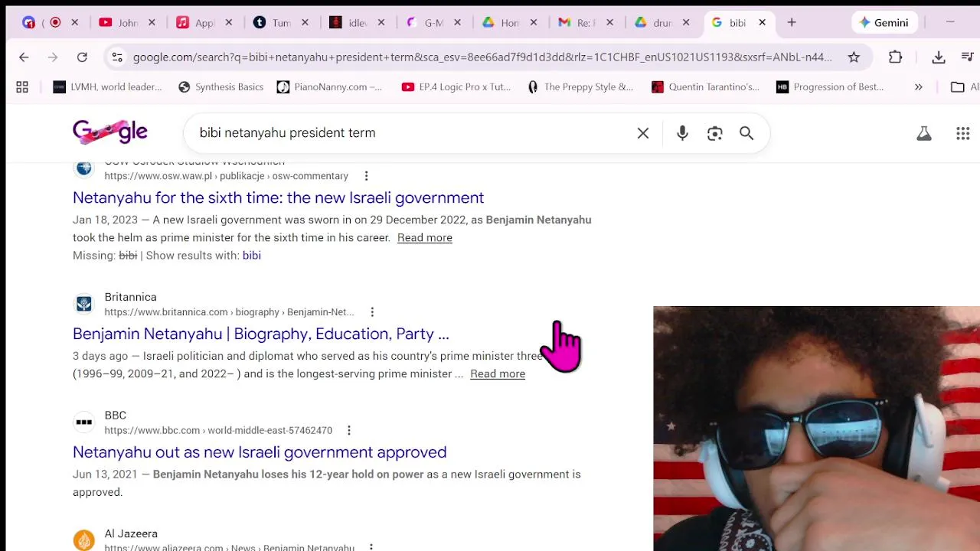Image resolution: width=980 pixels, height=551 pixels.
Task: Show more bookmarks with the chevron
Action: coord(918,87)
